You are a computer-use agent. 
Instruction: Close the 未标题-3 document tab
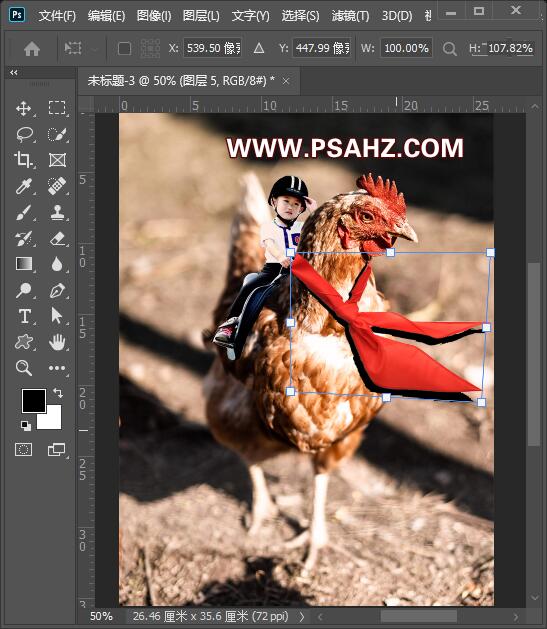pos(286,81)
